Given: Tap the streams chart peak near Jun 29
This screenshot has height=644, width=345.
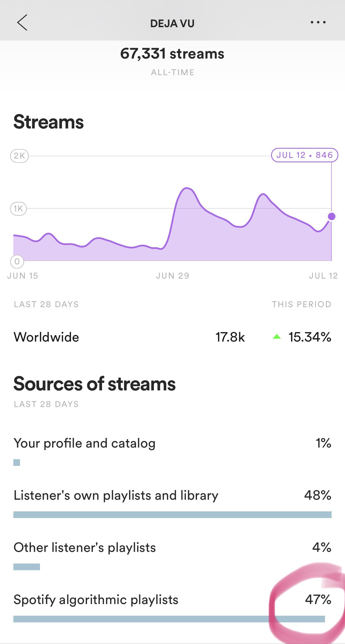Looking at the screenshot, I should 186,189.
